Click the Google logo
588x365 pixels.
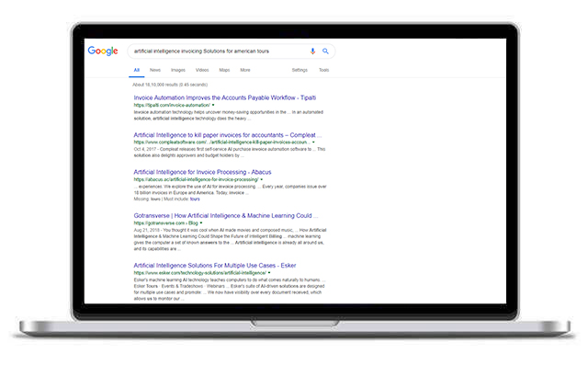click(103, 51)
